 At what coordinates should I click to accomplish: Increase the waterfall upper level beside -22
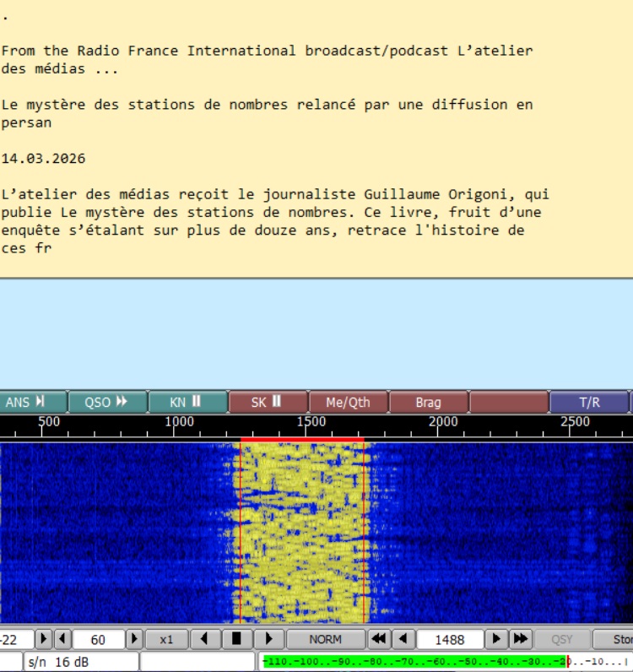point(44,639)
